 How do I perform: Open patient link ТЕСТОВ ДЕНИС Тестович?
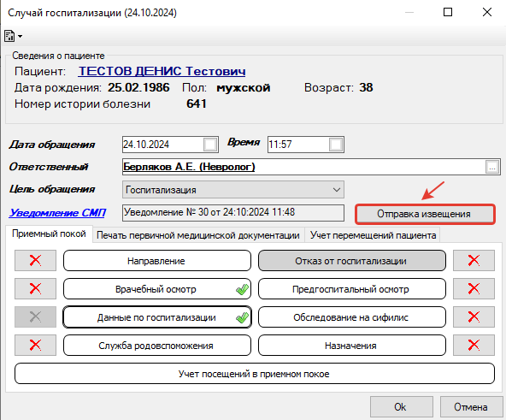162,71
